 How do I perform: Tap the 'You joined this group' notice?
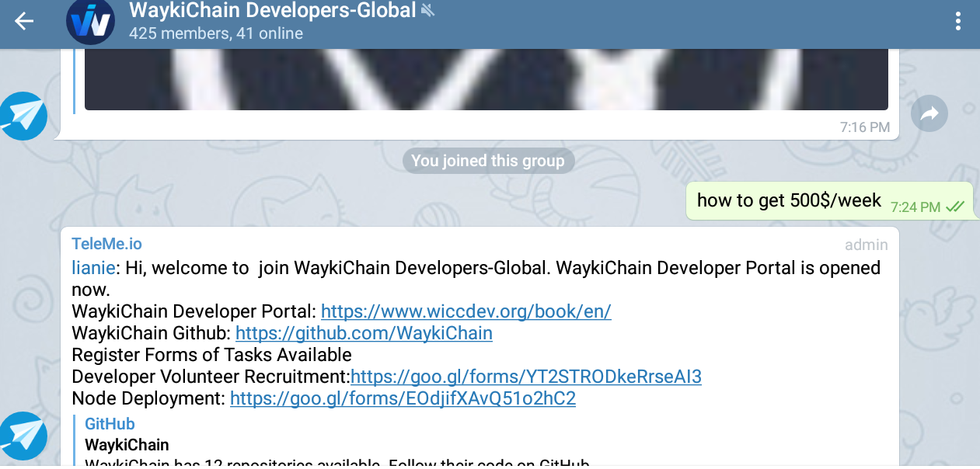point(488,161)
